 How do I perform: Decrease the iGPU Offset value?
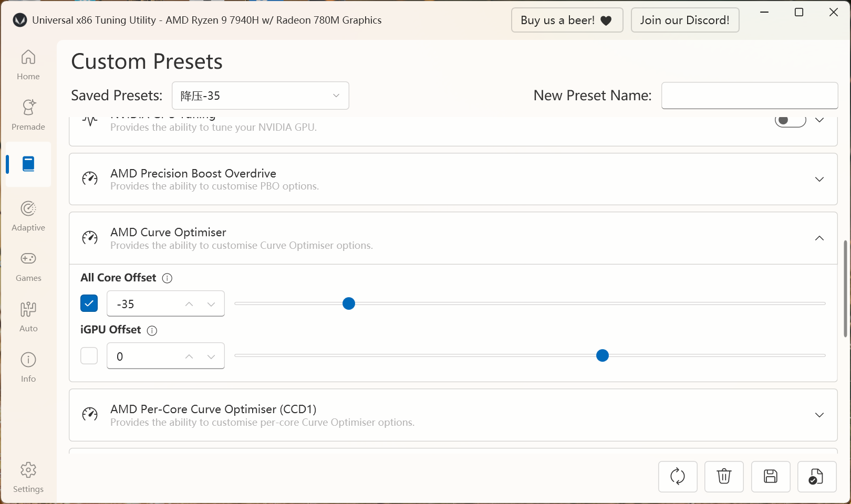click(211, 356)
